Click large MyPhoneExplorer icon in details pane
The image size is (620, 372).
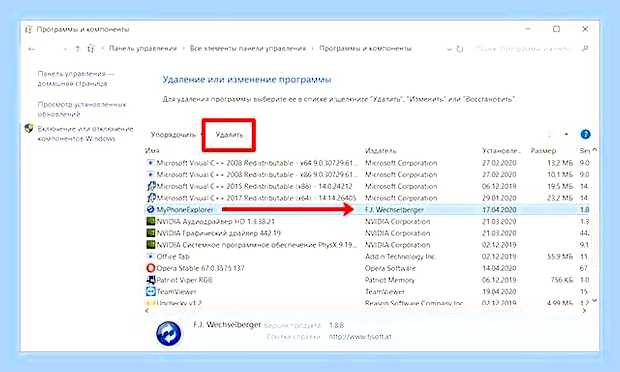[169, 333]
